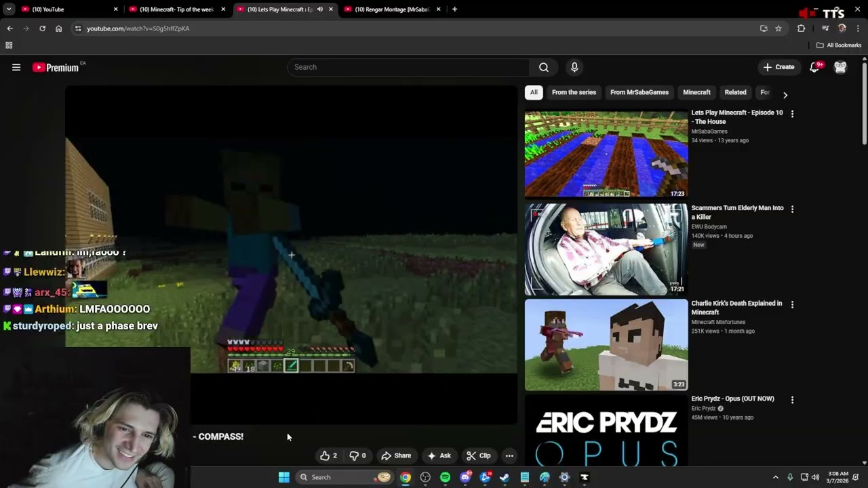This screenshot has width=868, height=488.
Task: Go back in browser history
Action: 9,28
